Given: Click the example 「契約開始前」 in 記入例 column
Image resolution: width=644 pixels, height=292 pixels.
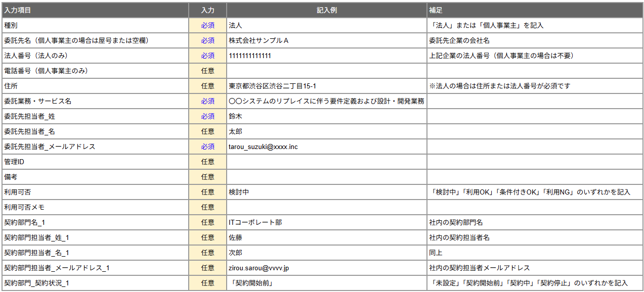Looking at the screenshot, I should pyautogui.click(x=251, y=283).
